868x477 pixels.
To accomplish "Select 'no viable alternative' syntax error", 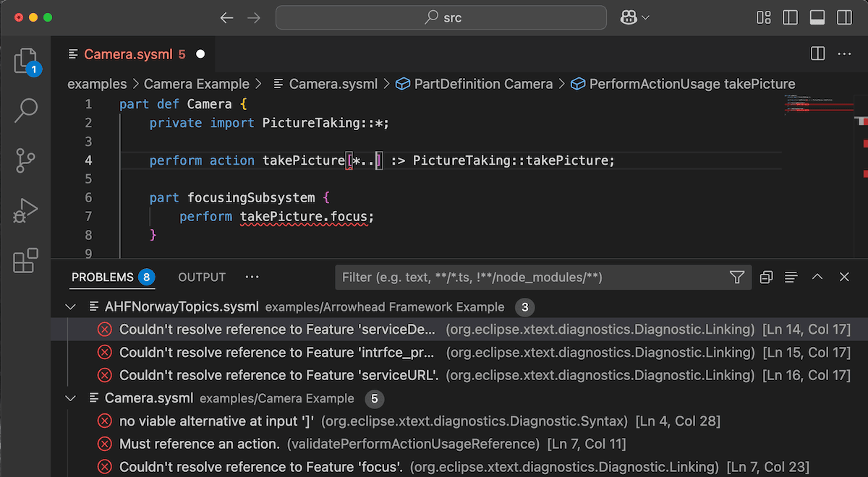I will 459,421.
